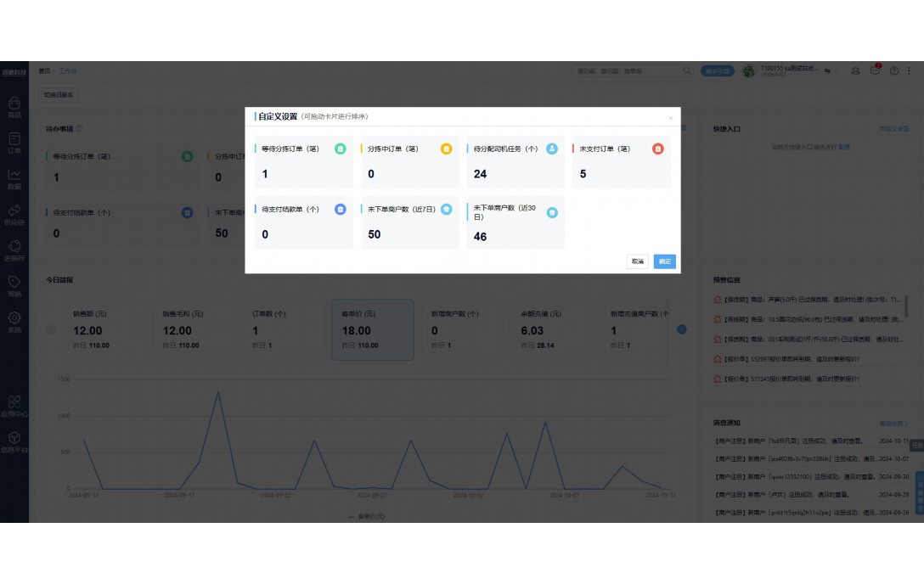Viewport: 924px width, 584px height.
Task: Confirm the dialog with 确定 button
Action: click(x=664, y=261)
